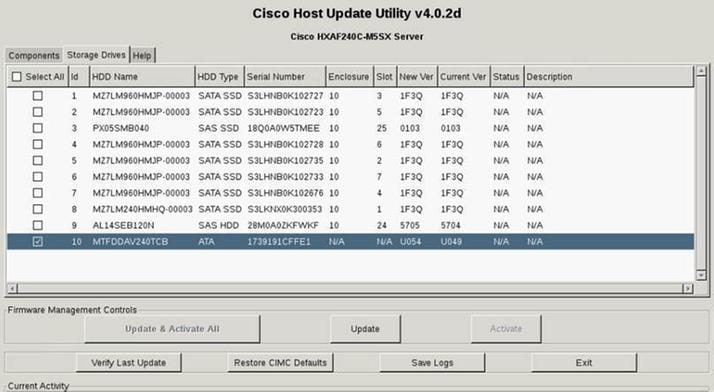This screenshot has height=392, width=714.
Task: Click the horizontal scrollbar left arrow
Action: [x=12, y=288]
